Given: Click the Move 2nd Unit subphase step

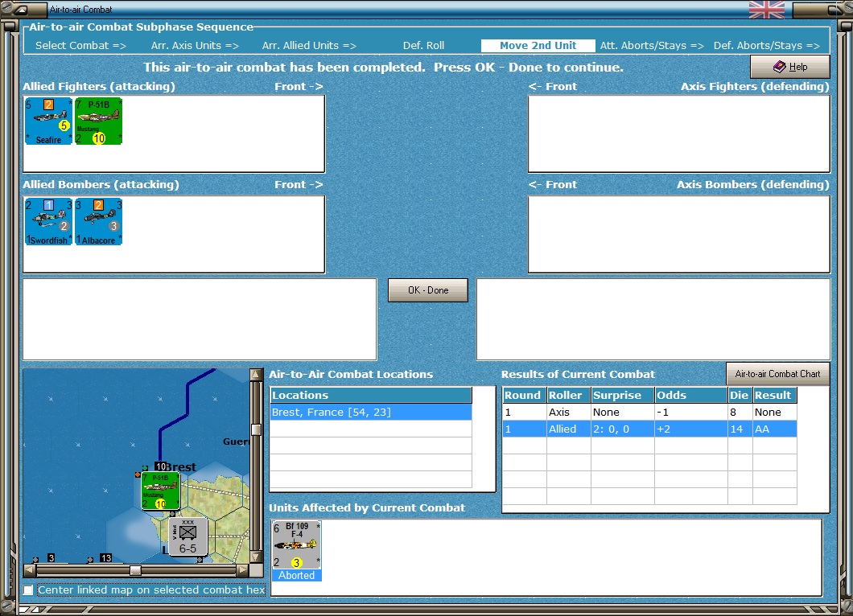Looking at the screenshot, I should point(538,46).
